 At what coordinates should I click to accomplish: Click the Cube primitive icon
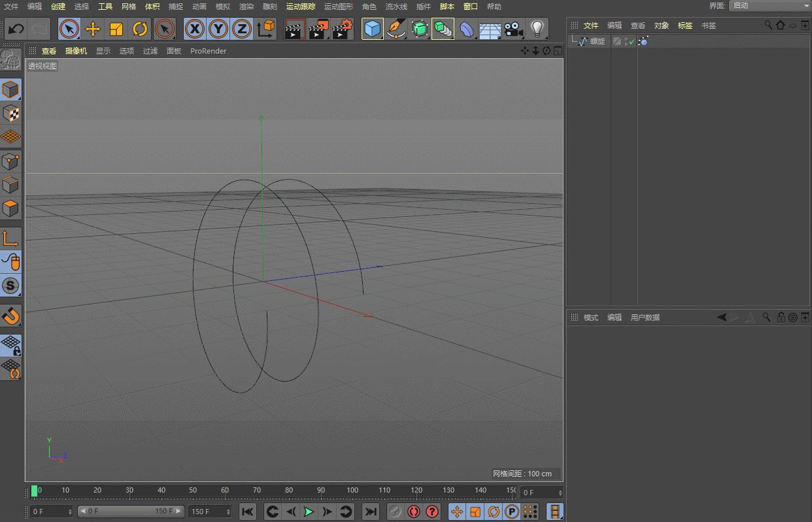click(372, 29)
